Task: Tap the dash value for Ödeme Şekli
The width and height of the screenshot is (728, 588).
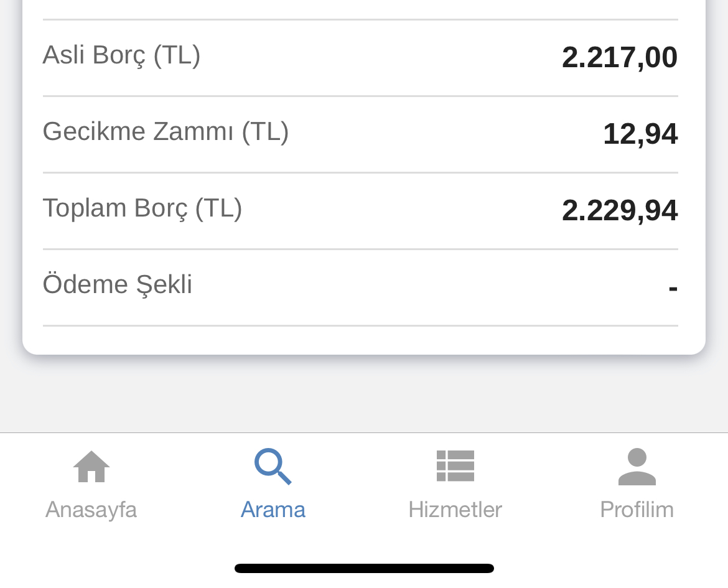Action: point(673,289)
